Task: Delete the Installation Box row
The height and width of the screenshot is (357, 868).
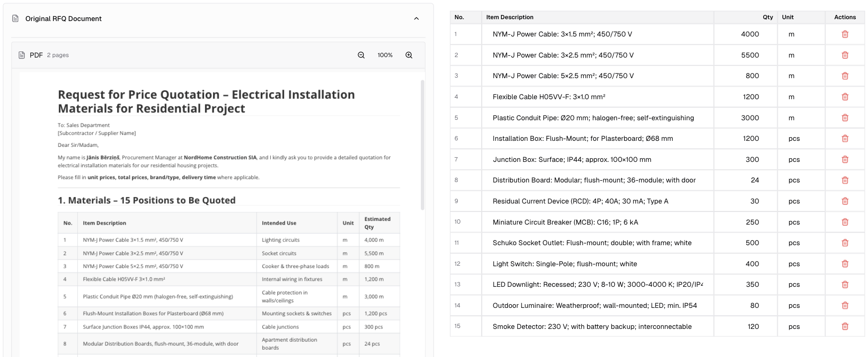Action: pos(845,138)
